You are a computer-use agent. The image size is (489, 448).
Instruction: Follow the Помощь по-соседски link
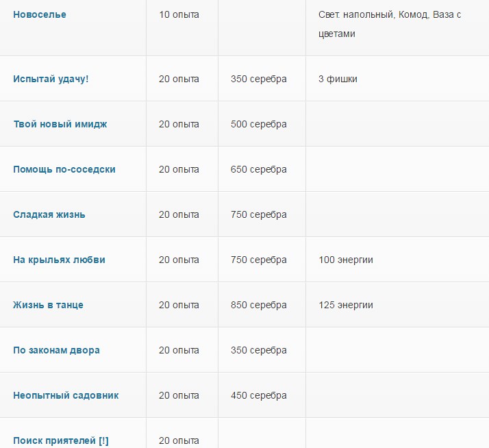click(x=64, y=169)
